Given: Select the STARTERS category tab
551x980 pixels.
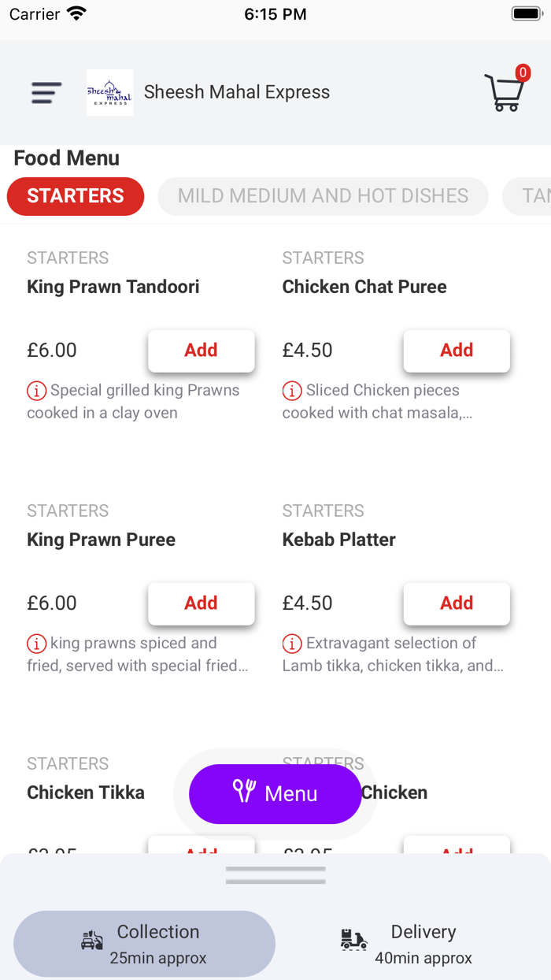Looking at the screenshot, I should 76,196.
